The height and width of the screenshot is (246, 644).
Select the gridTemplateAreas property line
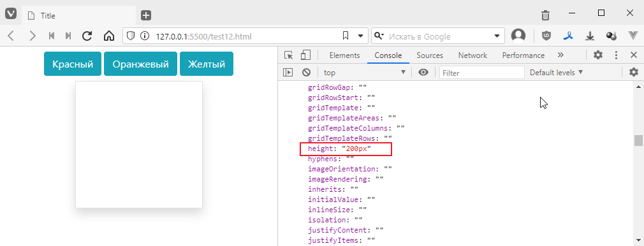point(352,118)
